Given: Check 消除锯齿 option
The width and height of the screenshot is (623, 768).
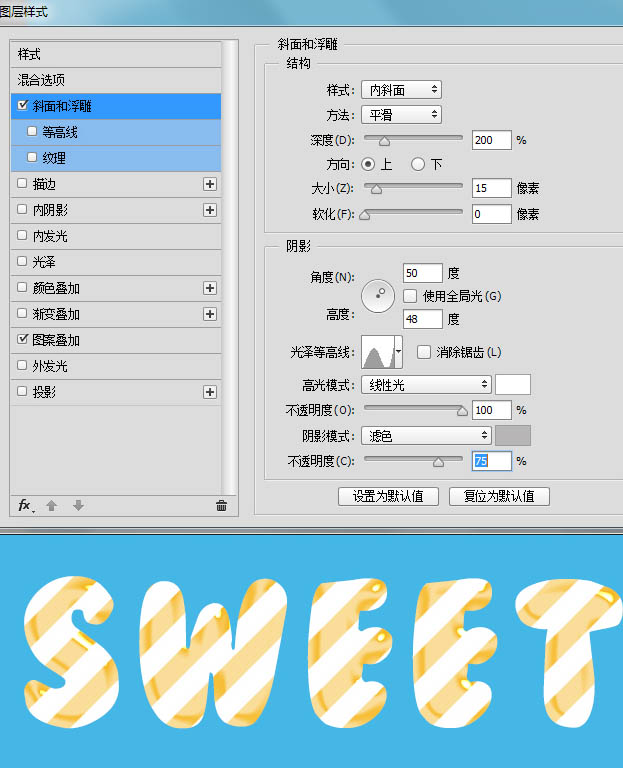Looking at the screenshot, I should coord(424,352).
